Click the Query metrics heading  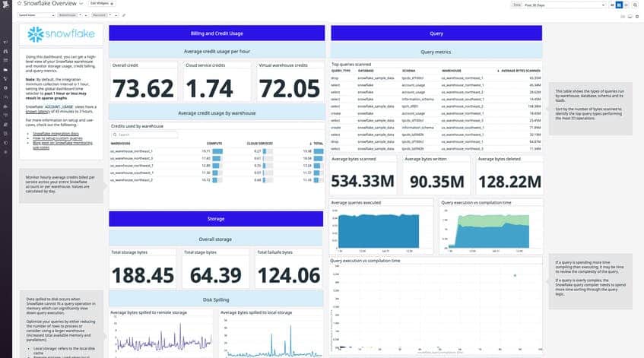pos(436,52)
